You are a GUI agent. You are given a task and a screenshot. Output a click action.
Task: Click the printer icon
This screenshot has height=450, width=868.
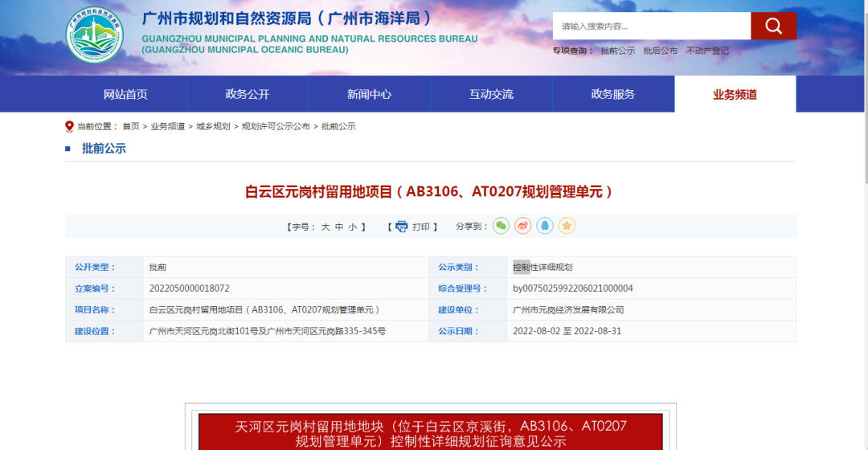click(x=401, y=227)
